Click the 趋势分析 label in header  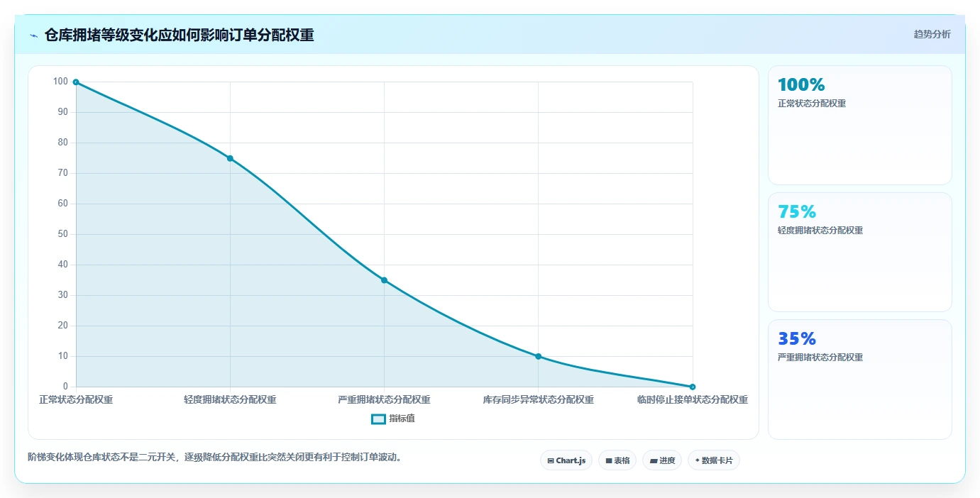pos(932,35)
